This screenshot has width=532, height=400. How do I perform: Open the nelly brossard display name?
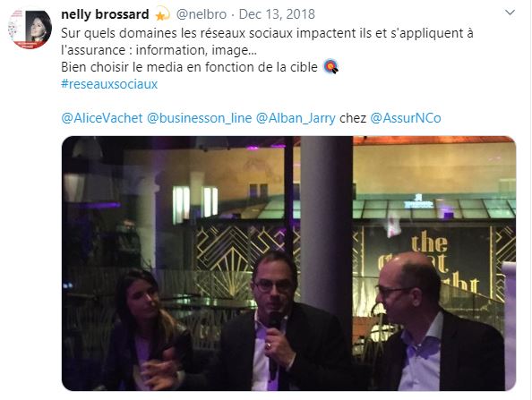coord(105,14)
